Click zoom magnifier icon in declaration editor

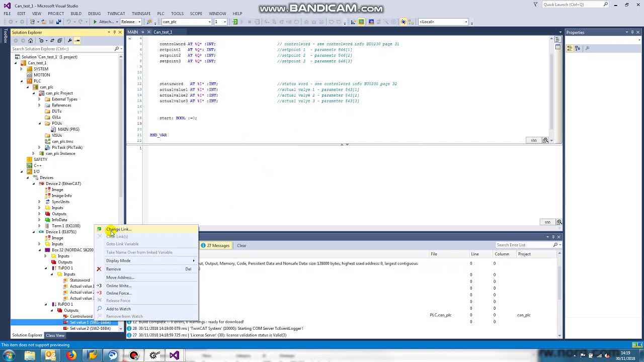[x=545, y=140]
